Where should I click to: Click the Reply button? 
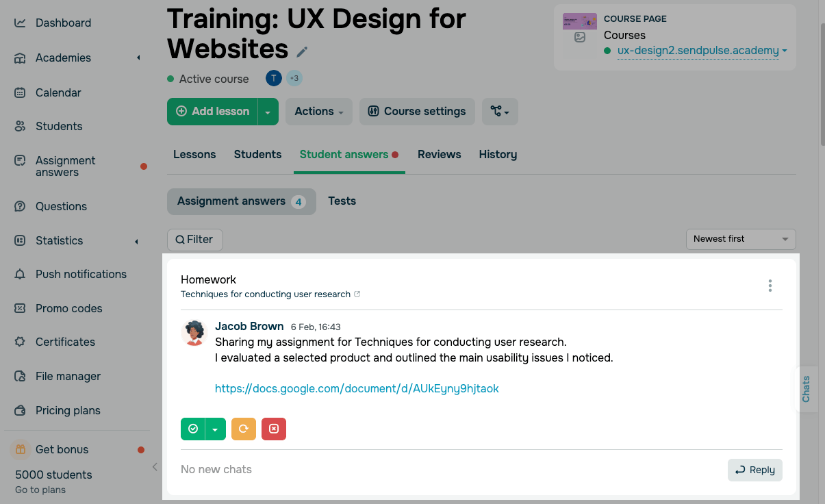tap(754, 470)
